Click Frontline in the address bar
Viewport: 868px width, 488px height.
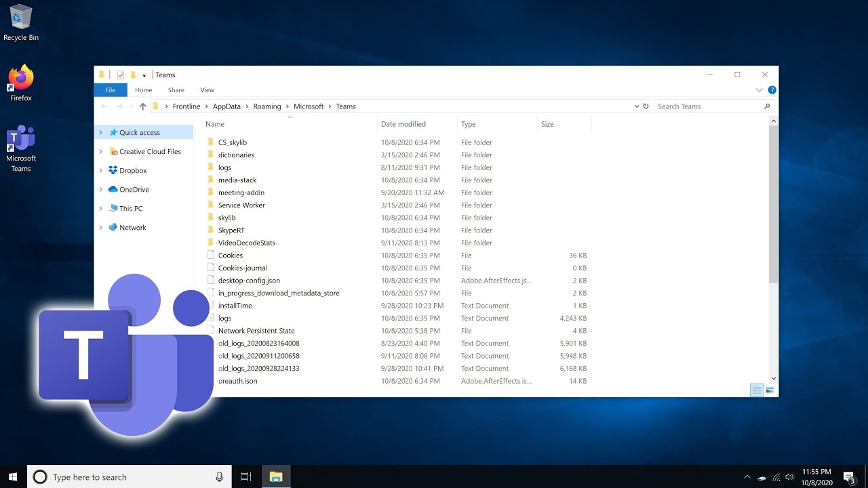tap(186, 106)
